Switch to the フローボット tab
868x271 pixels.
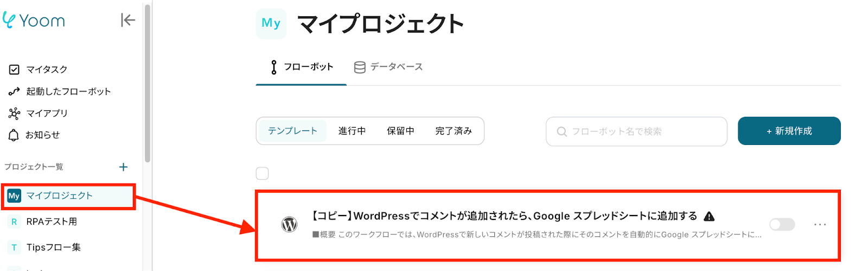pyautogui.click(x=301, y=67)
